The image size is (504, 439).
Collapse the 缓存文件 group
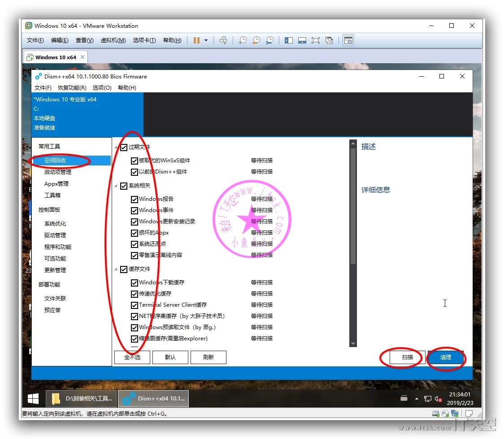tap(116, 269)
